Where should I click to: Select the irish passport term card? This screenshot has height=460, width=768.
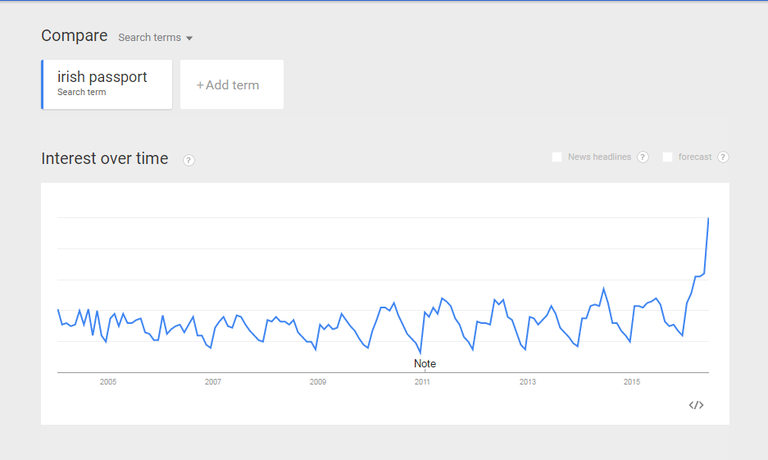pyautogui.click(x=107, y=84)
